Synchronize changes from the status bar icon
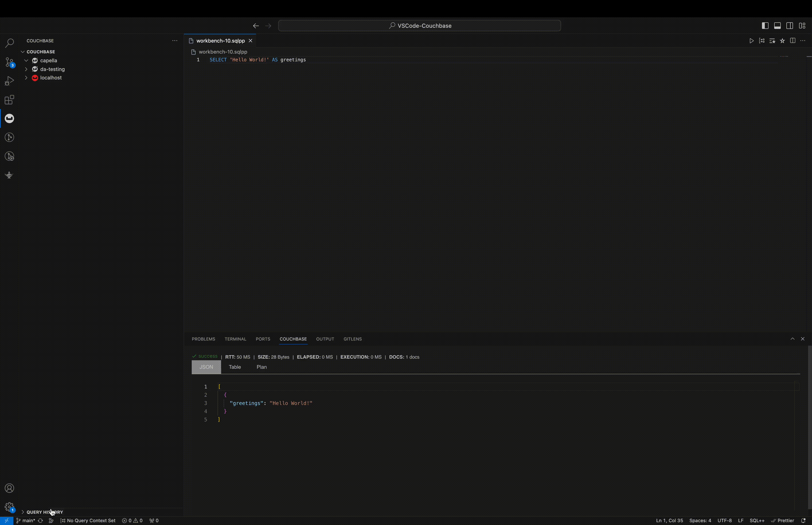This screenshot has height=525, width=812. (40, 521)
